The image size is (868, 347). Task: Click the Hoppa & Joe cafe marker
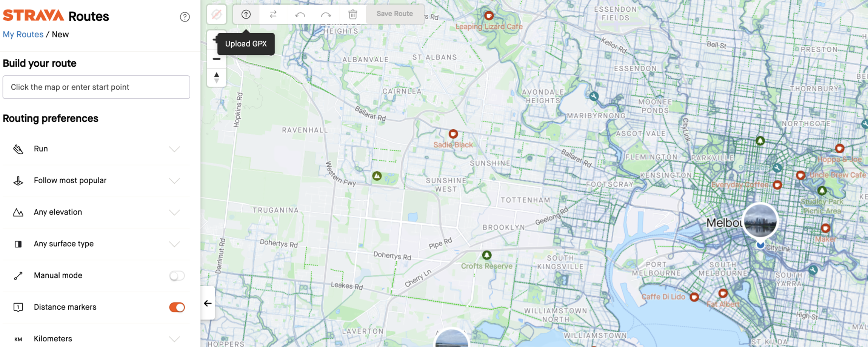tap(839, 148)
